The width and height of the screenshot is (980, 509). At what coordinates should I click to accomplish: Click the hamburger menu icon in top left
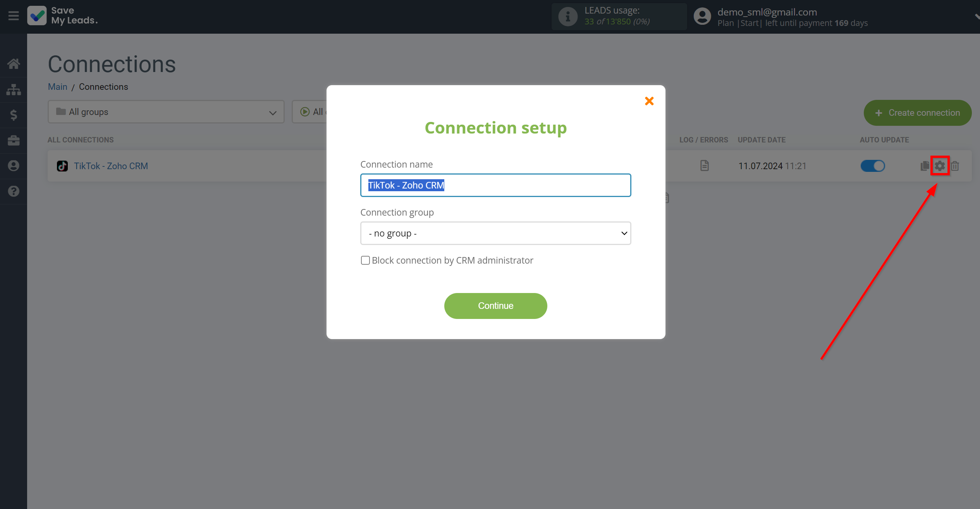pos(13,15)
